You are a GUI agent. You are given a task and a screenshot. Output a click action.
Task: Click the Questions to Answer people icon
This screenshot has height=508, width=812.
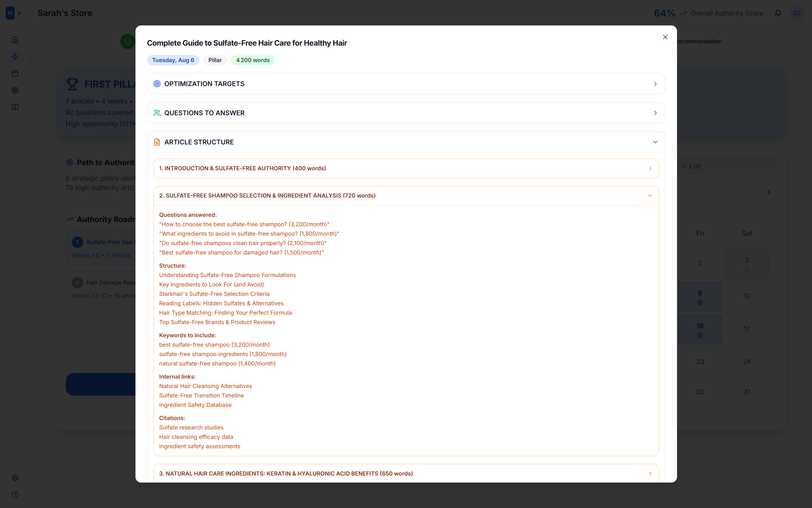[157, 113]
